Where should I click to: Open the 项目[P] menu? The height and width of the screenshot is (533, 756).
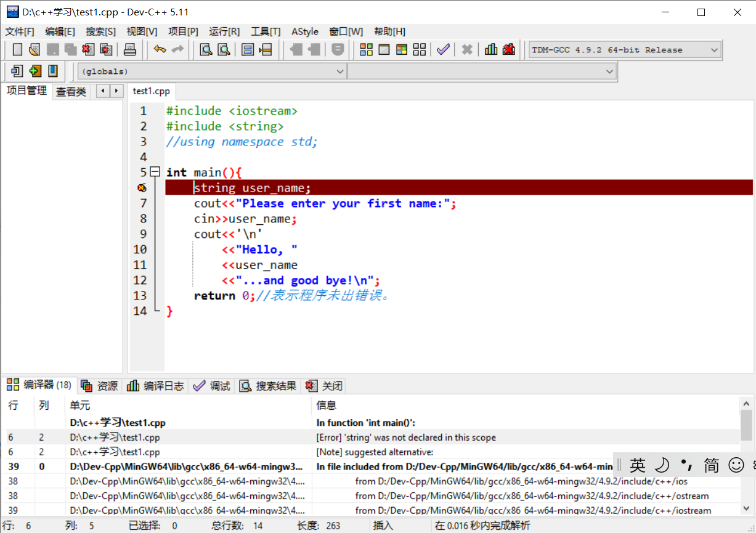tap(184, 31)
